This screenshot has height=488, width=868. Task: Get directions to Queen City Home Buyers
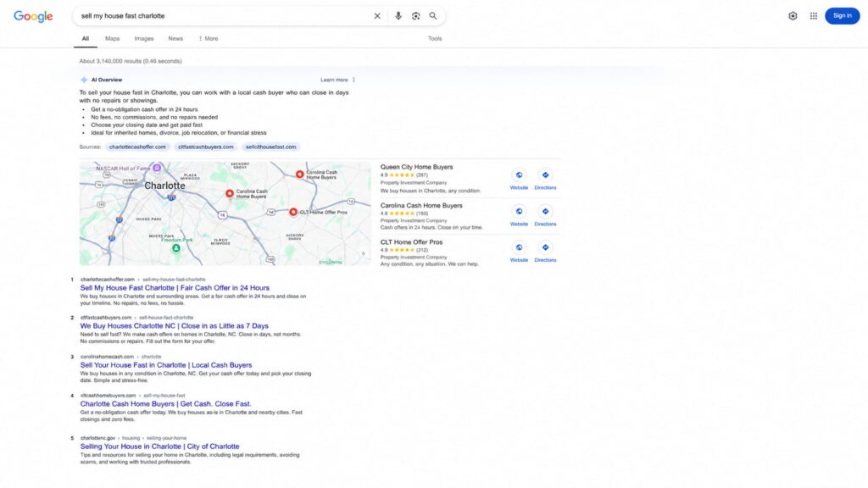tap(545, 175)
